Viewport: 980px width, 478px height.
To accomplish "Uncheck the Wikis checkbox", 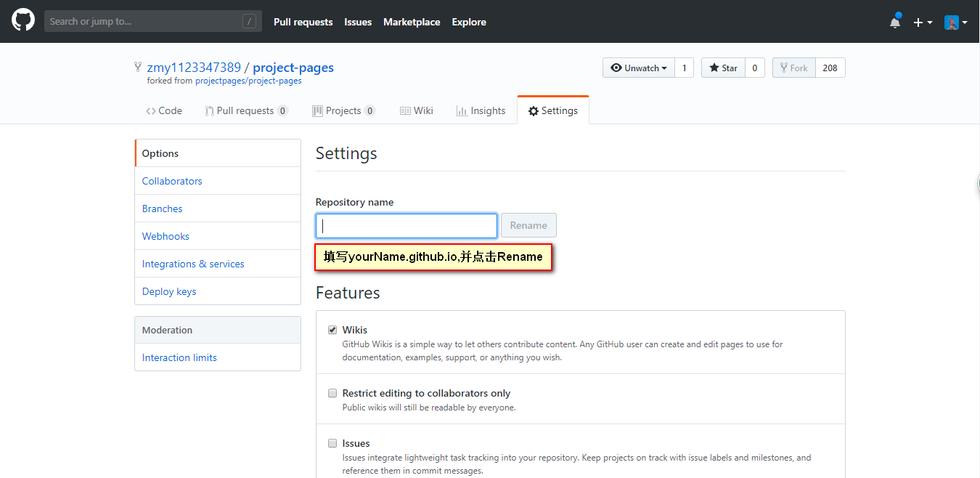I will (332, 330).
